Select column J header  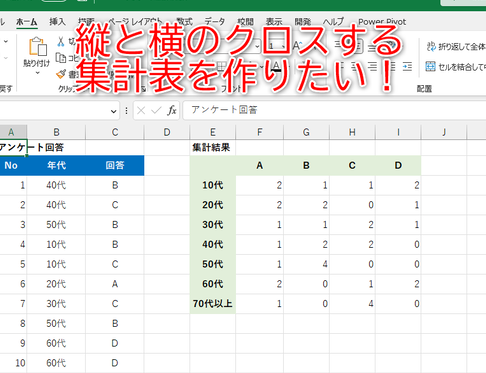444,132
